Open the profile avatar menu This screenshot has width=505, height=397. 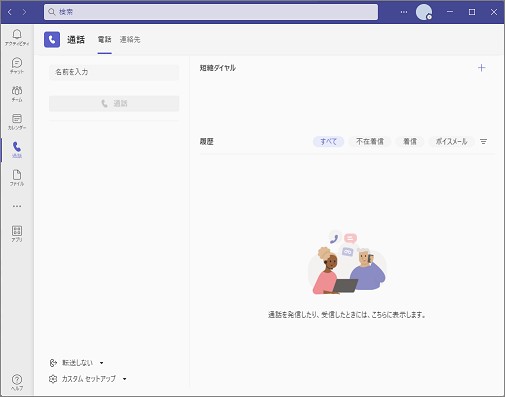tap(424, 12)
